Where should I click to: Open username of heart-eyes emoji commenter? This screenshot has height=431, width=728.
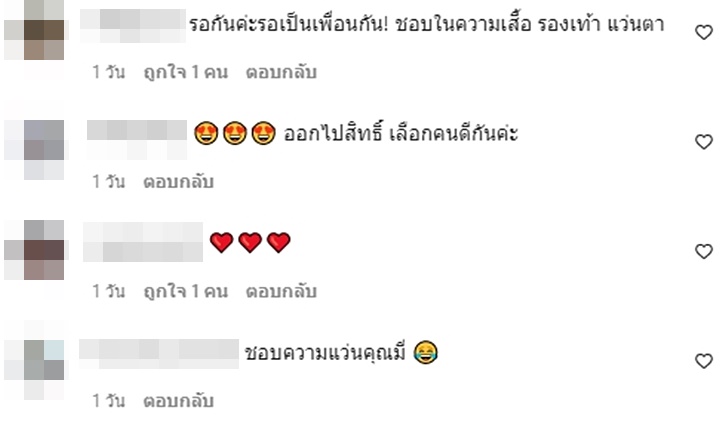point(136,138)
